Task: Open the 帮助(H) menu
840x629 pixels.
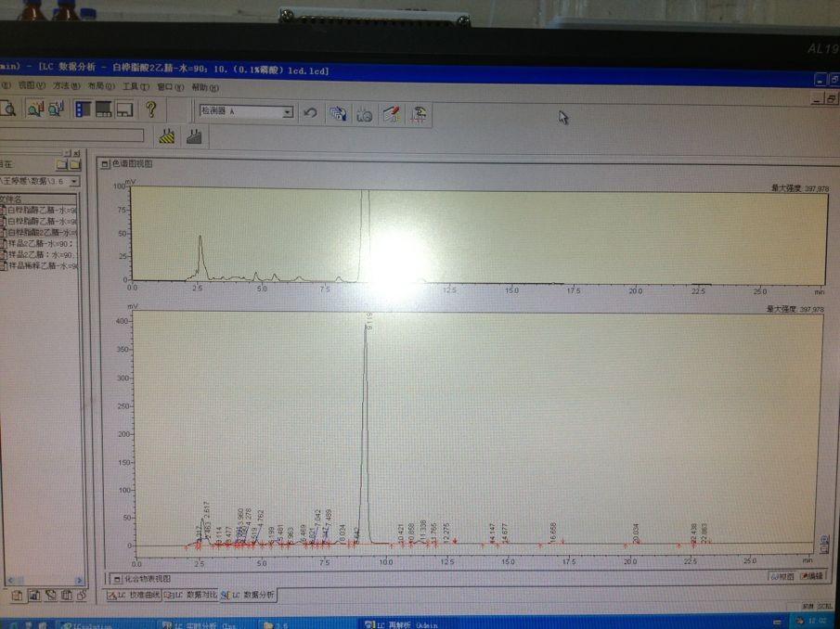Action: (x=205, y=87)
